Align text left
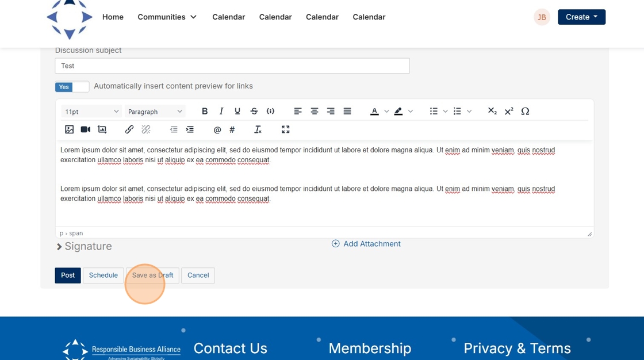 (x=298, y=112)
